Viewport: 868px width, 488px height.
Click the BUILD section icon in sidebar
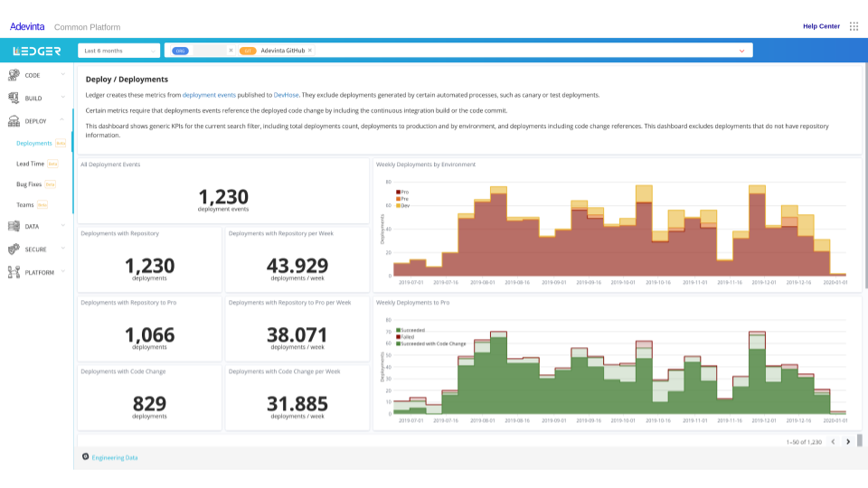(14, 98)
